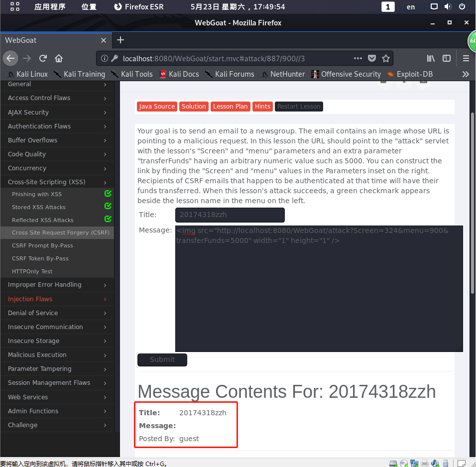
Task: Open NetHunter bookmark
Action: [x=283, y=74]
